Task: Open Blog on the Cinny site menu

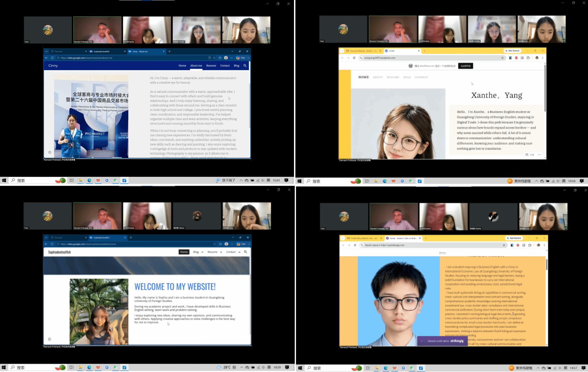Action: click(236, 66)
